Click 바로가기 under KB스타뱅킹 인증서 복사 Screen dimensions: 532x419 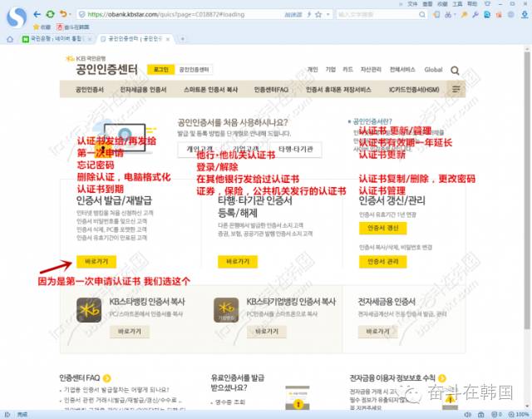point(130,332)
